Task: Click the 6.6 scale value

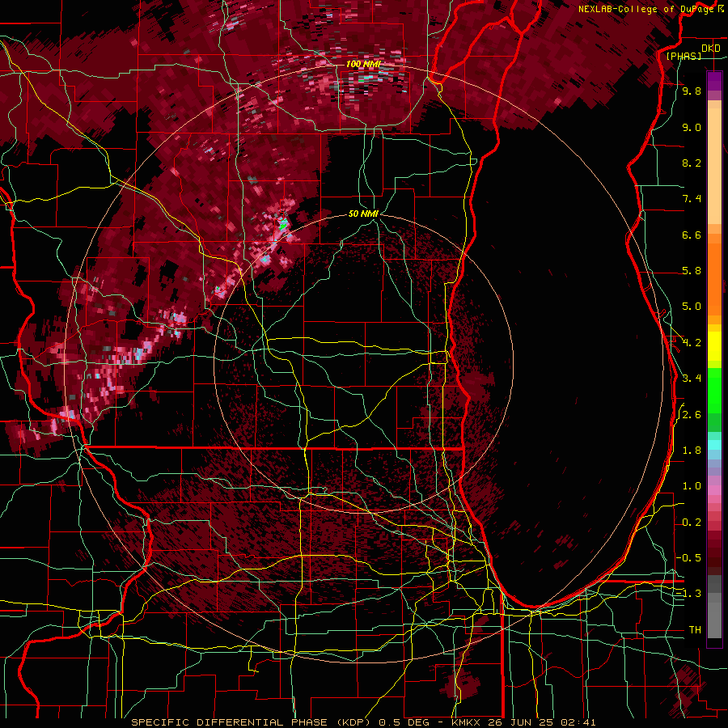Action: pyautogui.click(x=692, y=235)
